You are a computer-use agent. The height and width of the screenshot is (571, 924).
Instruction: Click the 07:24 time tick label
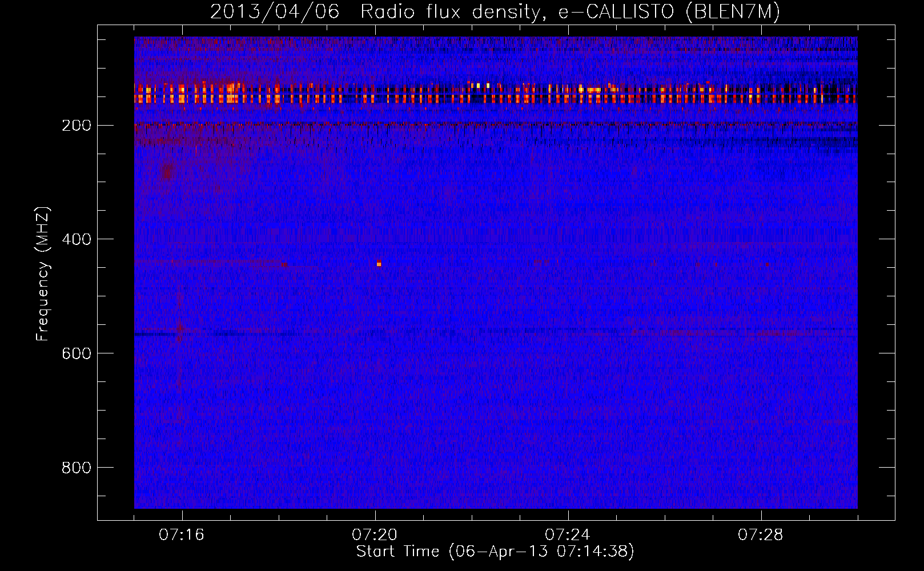568,535
